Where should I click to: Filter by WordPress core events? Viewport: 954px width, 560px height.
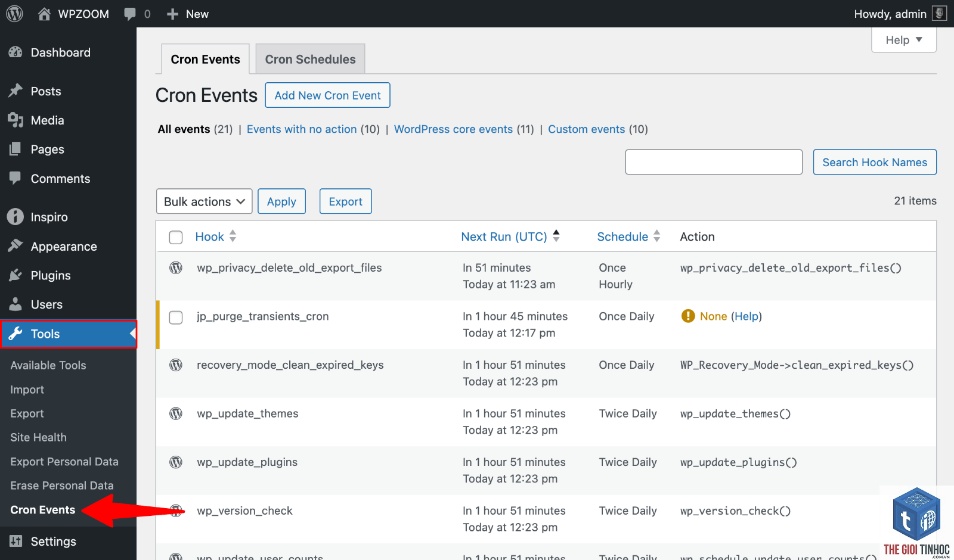coord(453,129)
